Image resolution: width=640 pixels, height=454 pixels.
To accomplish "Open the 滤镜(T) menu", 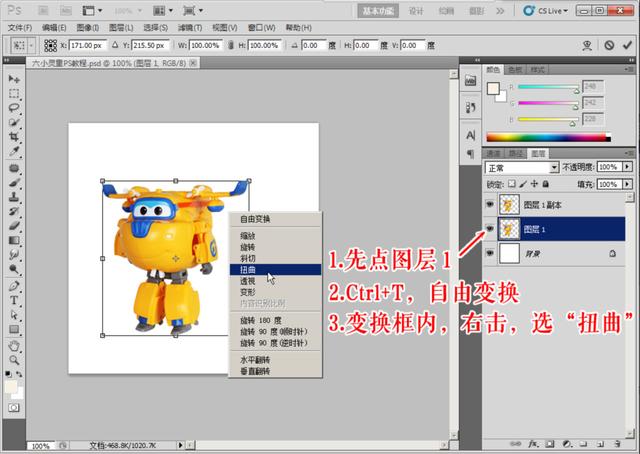I will click(190, 28).
